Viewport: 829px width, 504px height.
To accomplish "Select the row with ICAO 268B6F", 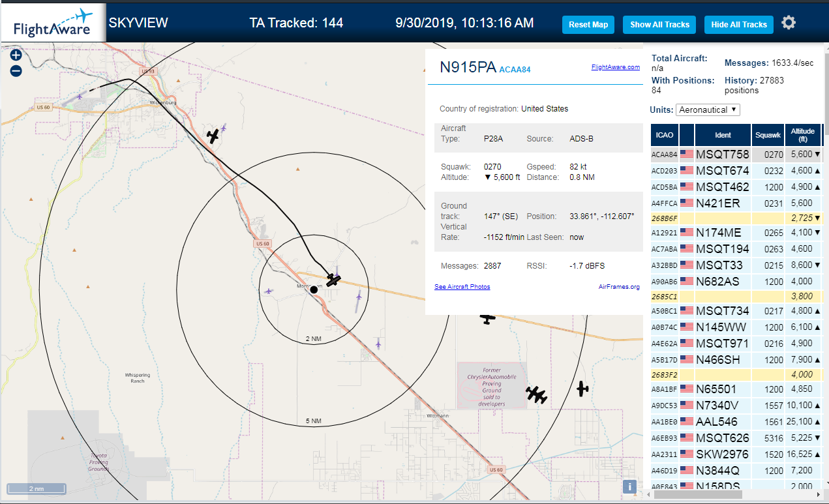I will coord(736,217).
